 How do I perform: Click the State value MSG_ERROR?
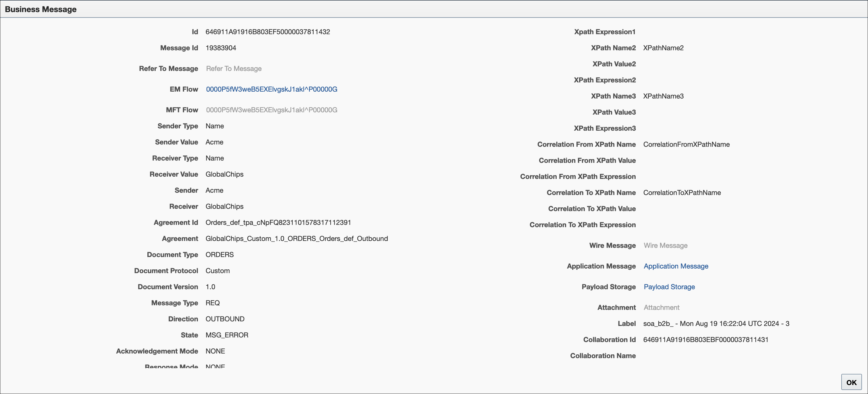[227, 335]
